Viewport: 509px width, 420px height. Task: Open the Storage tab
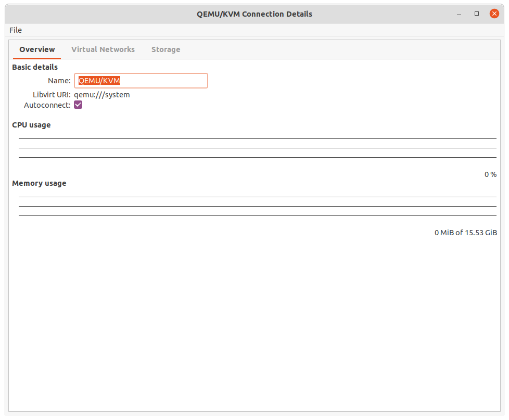point(166,49)
